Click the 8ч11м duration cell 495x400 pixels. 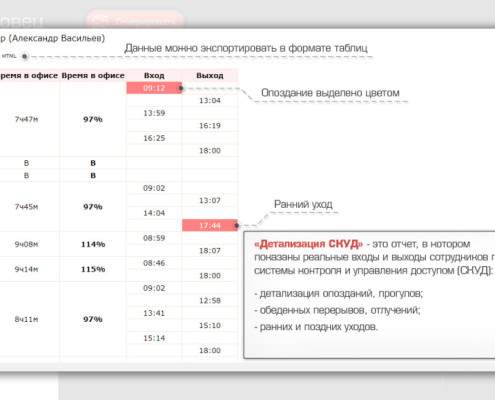pyautogui.click(x=26, y=319)
